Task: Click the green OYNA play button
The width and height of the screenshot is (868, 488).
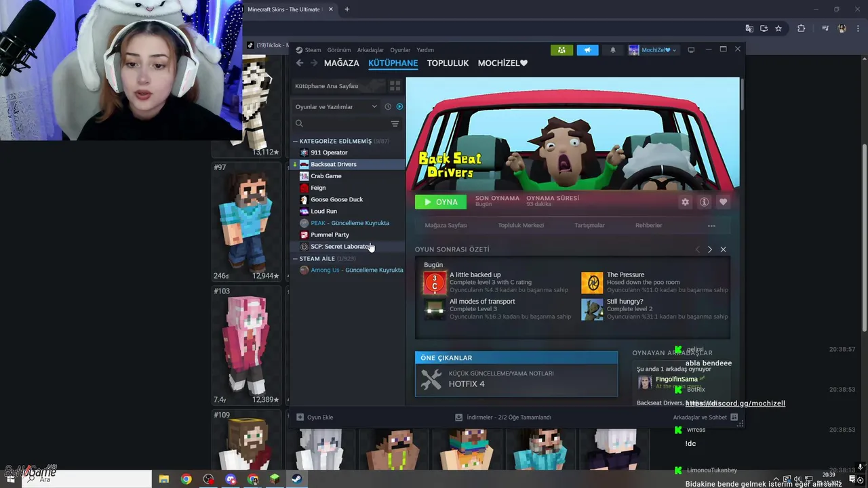Action: (441, 202)
